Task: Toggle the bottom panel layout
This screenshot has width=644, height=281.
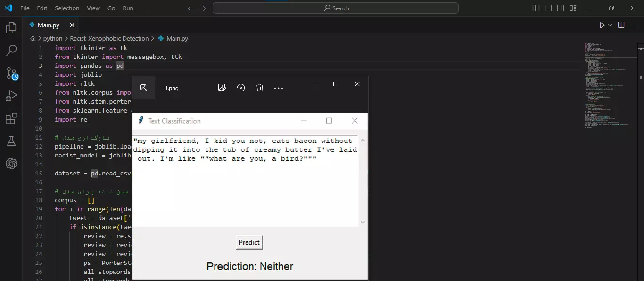Action: pos(548,8)
